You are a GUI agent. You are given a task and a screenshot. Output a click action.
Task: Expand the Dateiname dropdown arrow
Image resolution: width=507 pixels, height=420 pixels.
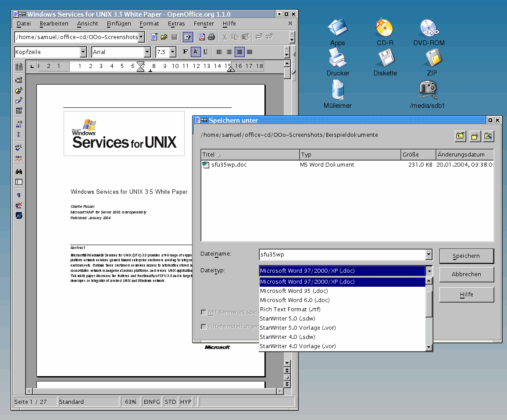coord(428,254)
